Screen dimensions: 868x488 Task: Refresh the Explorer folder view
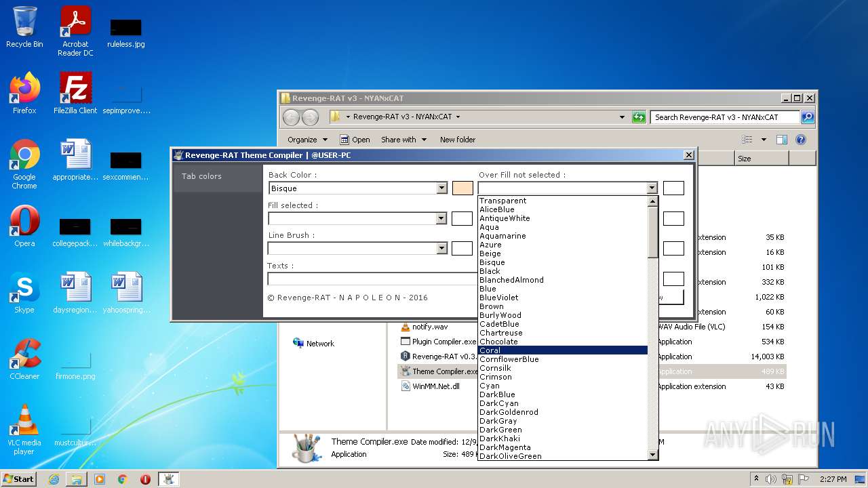point(639,117)
